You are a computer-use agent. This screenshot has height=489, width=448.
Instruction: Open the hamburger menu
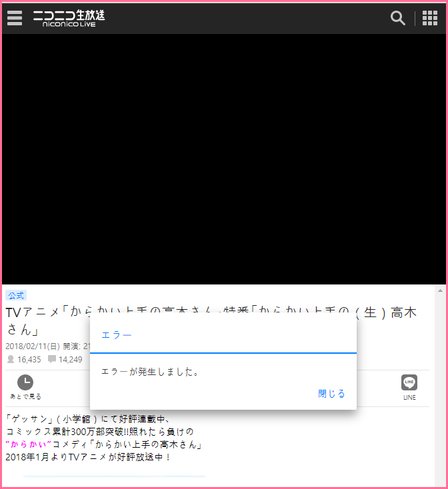click(x=15, y=18)
